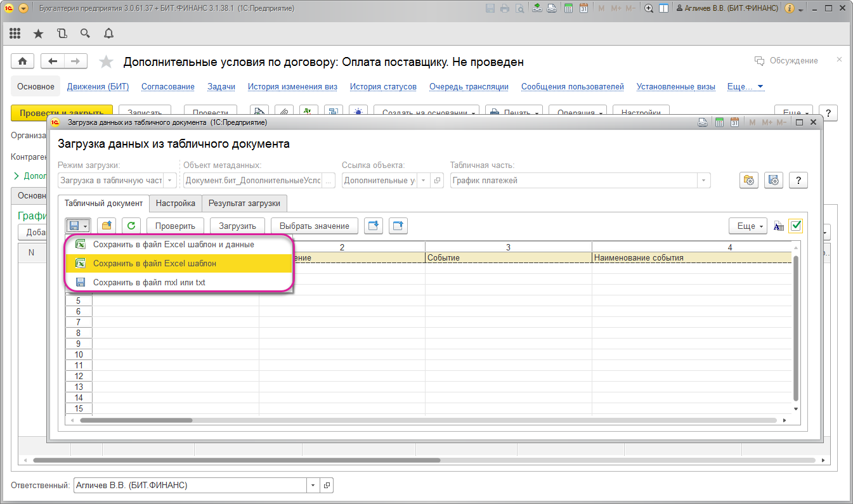The width and height of the screenshot is (853, 504).
Task: Open the calculator in the main title bar
Action: (568, 9)
